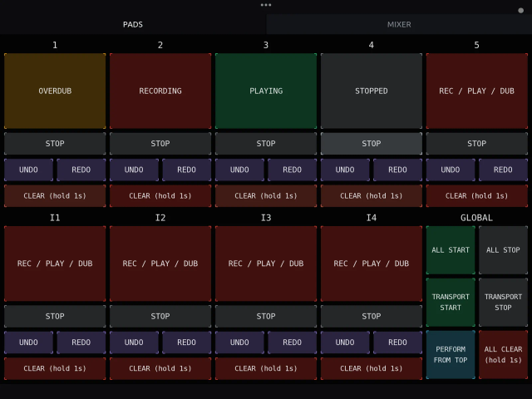Screen dimensions: 532x399
Task: Redo on track 5
Action: [x=503, y=170]
